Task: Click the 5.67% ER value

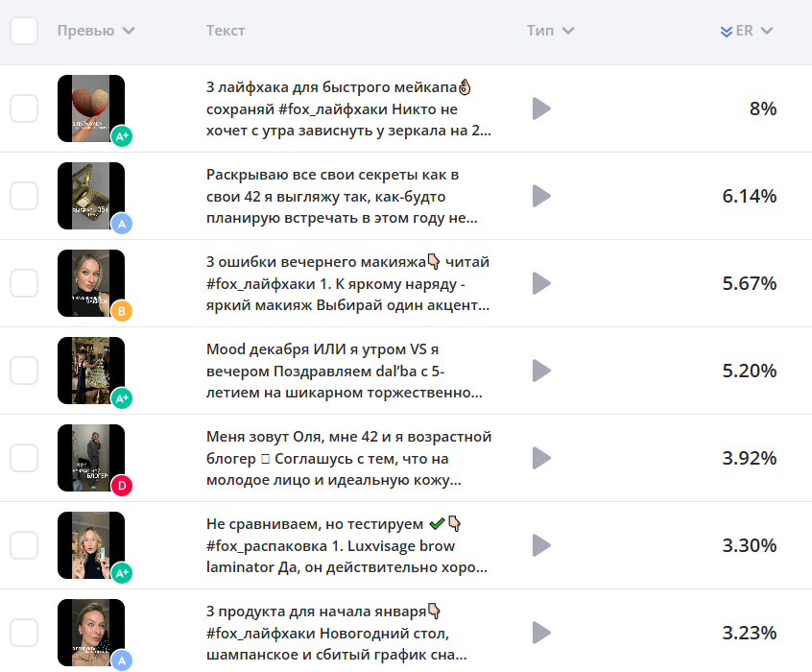Action: coord(750,283)
